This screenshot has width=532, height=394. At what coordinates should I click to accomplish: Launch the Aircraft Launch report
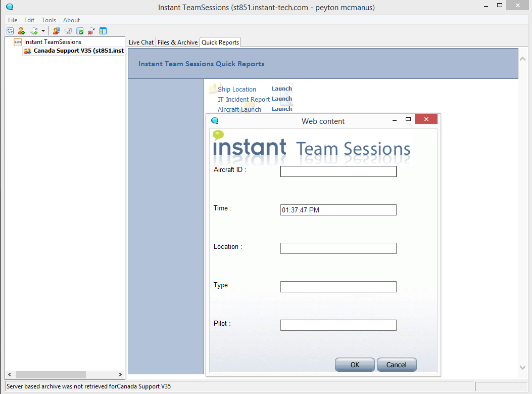281,109
